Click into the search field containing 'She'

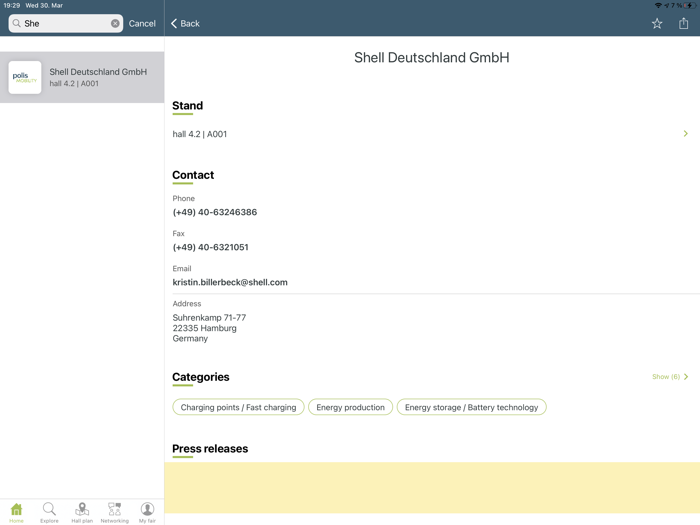tap(66, 23)
